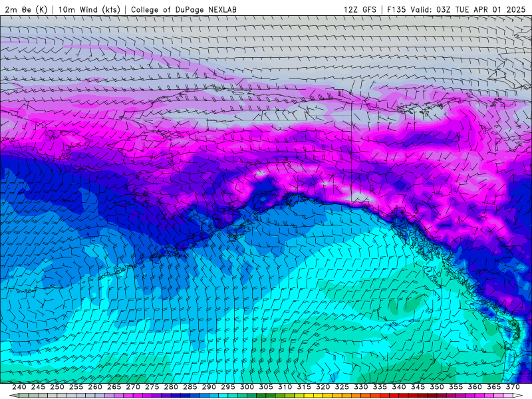Click the 325 value on the color scale

pyautogui.click(x=342, y=387)
